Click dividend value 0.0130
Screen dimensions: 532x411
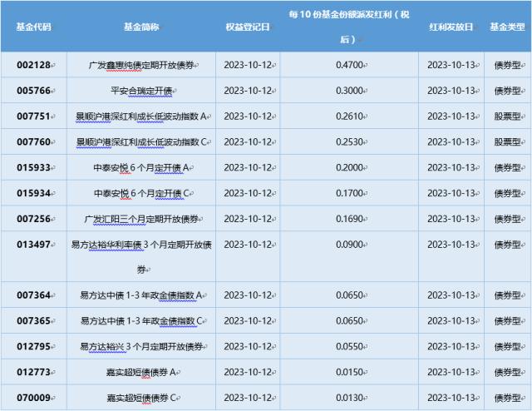[x=349, y=398]
